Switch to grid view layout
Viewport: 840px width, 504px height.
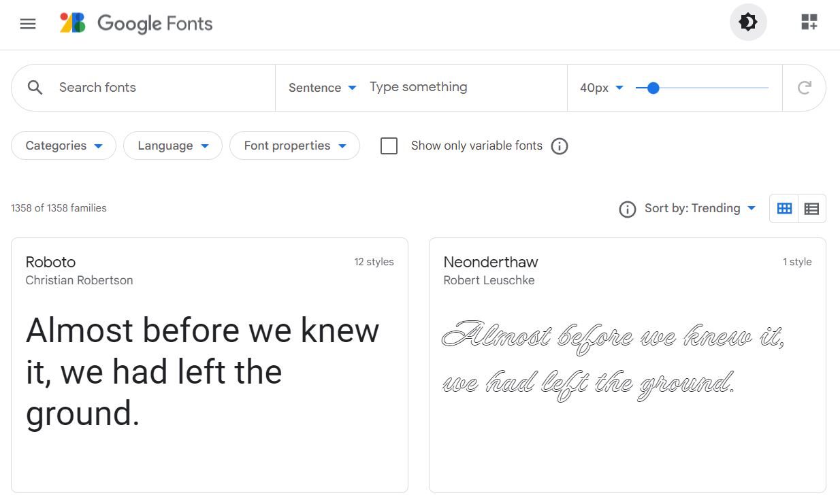tap(784, 209)
